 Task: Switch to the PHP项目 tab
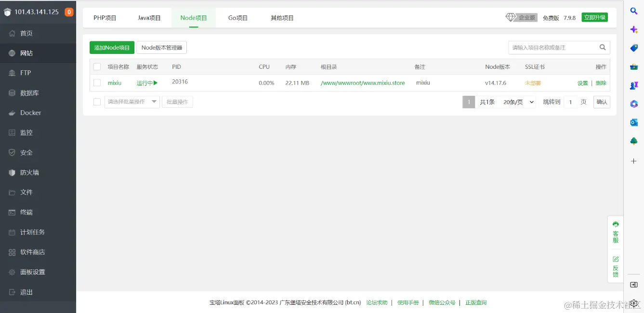pyautogui.click(x=105, y=18)
